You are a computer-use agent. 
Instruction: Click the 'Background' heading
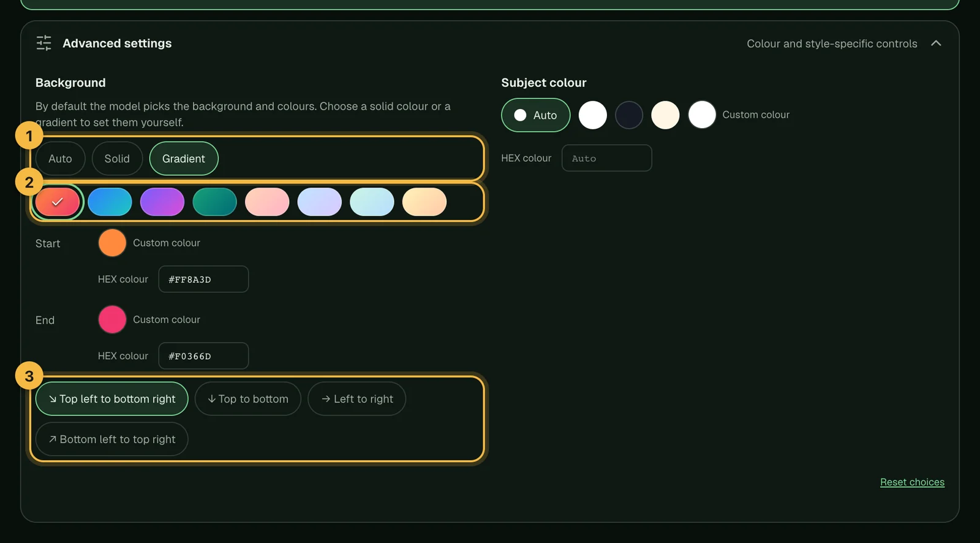click(70, 83)
